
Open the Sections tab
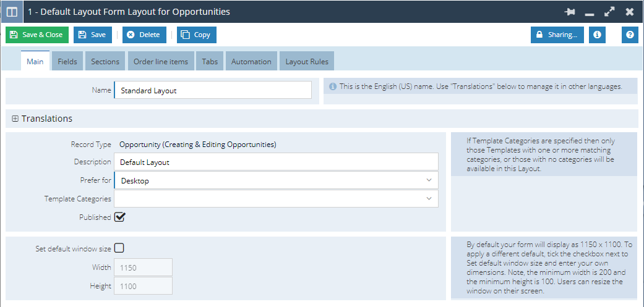click(x=105, y=61)
